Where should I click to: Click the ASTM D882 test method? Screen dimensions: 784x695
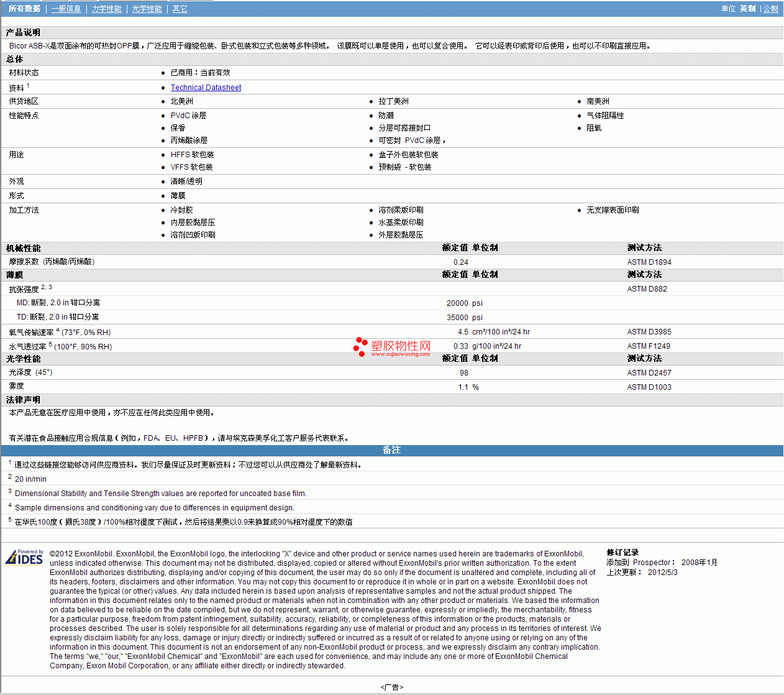tap(647, 289)
